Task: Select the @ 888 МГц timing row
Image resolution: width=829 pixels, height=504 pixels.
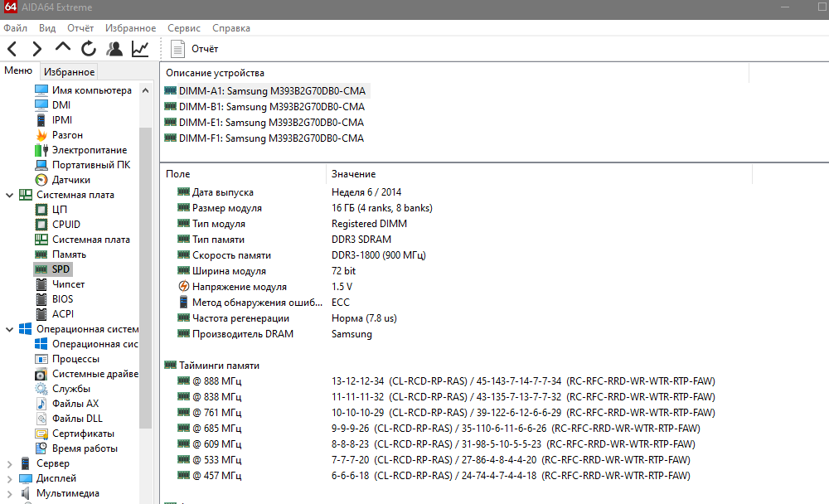Action: (446, 381)
